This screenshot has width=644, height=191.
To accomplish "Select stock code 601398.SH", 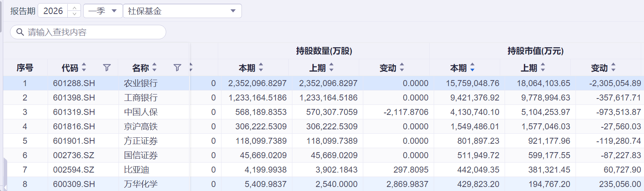I will (x=74, y=98).
